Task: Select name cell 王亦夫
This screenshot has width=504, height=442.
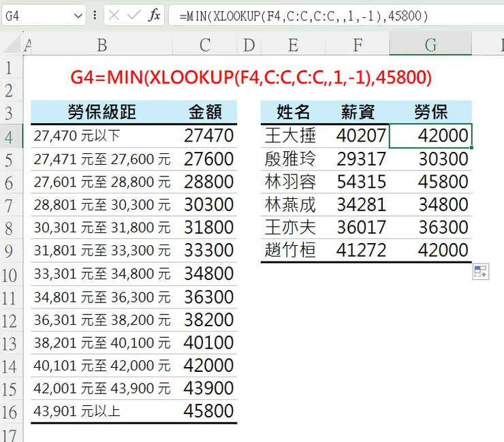Action: (x=293, y=227)
